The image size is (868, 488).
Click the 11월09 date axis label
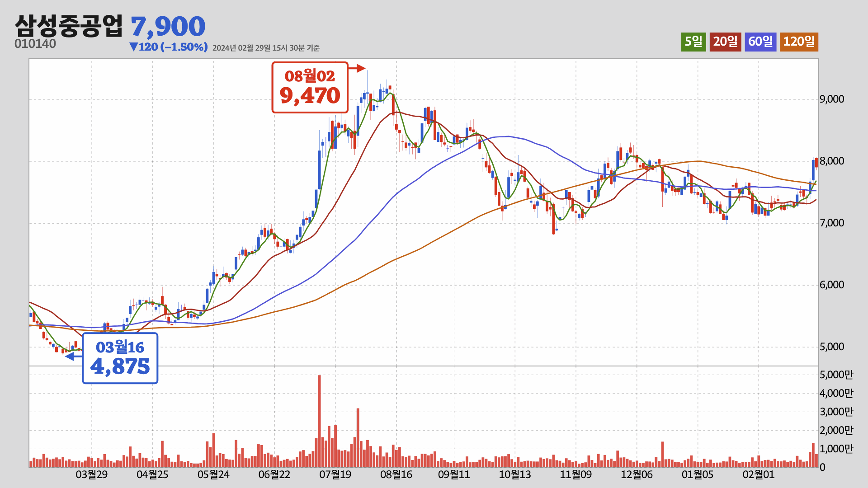point(576,474)
